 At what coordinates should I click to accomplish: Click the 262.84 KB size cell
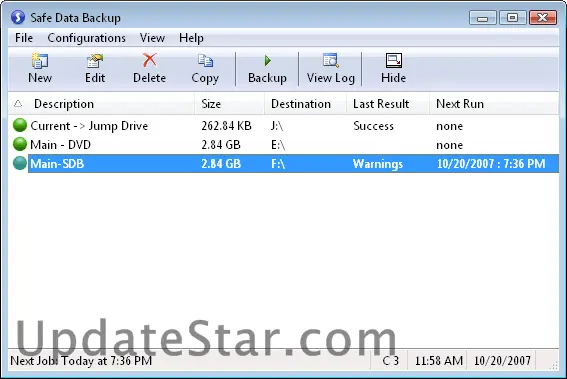coord(226,125)
